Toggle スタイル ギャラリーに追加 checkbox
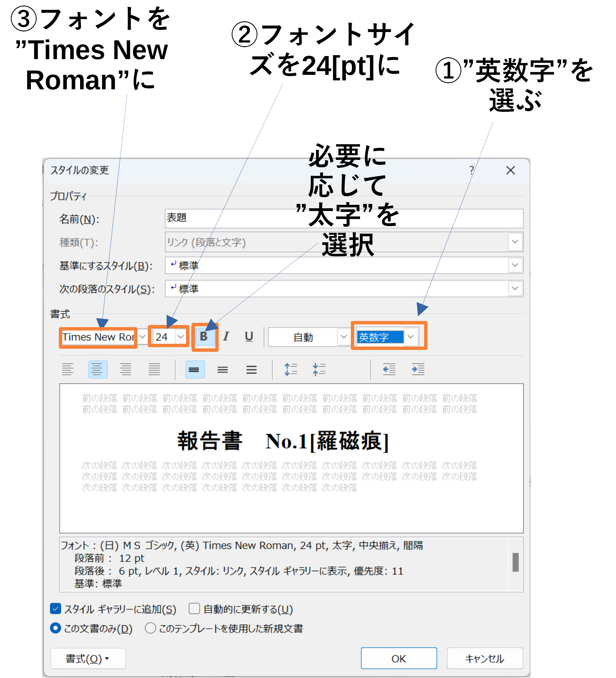 pos(55,608)
